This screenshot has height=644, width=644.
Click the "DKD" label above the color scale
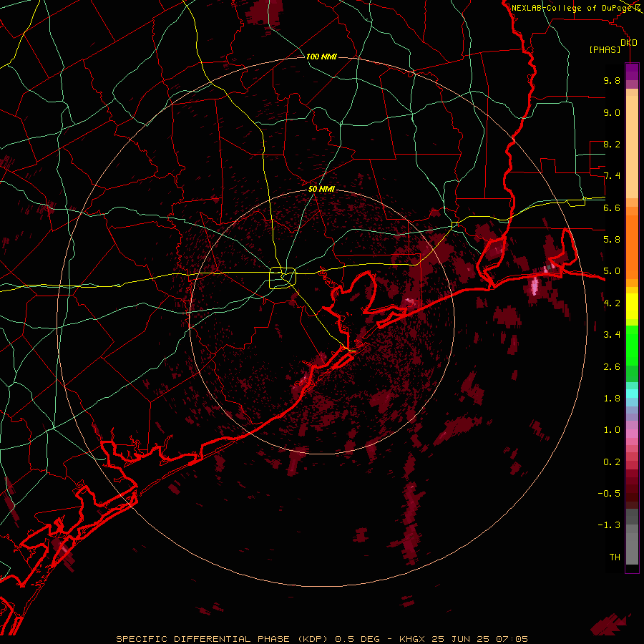coord(629,43)
